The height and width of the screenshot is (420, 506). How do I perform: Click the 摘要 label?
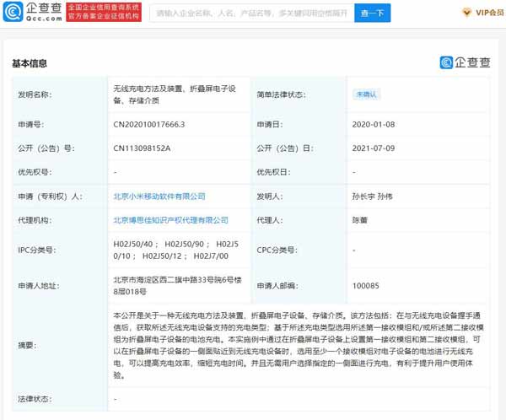coord(27,346)
